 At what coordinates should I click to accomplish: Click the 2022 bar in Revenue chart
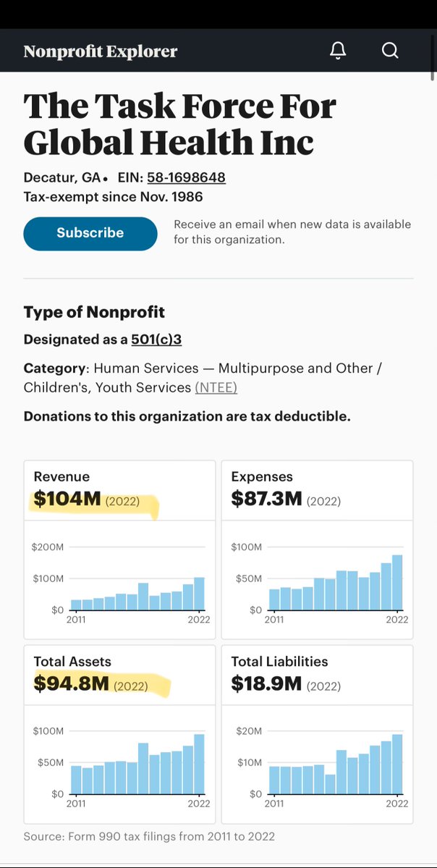pyautogui.click(x=199, y=594)
